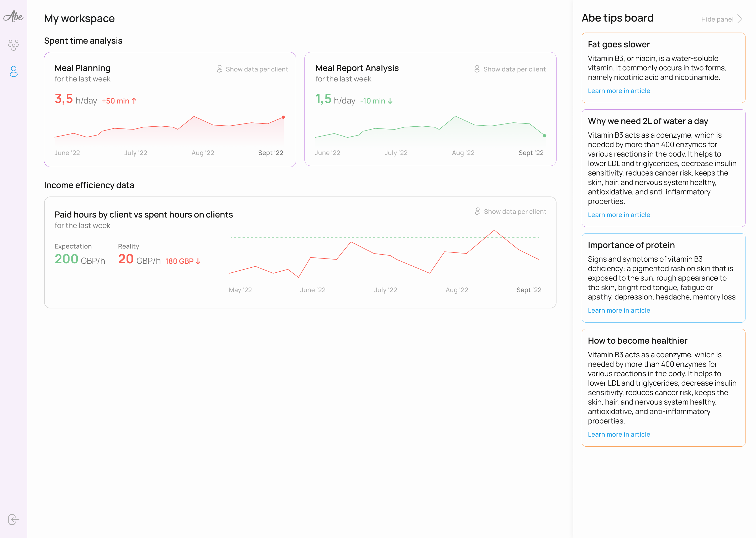
Task: Click green endpoint dot on Meal Report chart
Action: 544,136
